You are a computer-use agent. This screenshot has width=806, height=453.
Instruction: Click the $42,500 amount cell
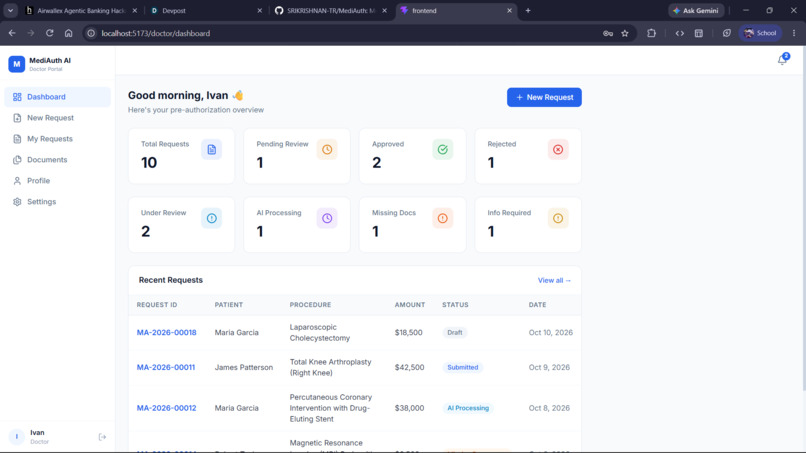point(409,368)
